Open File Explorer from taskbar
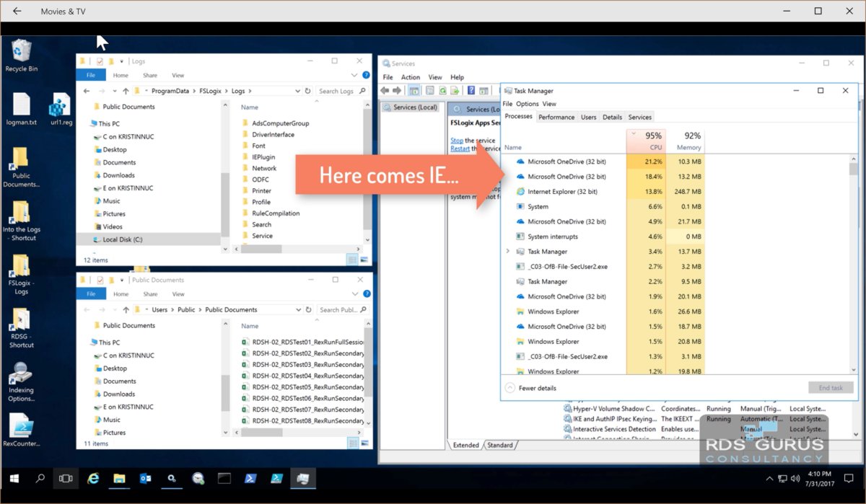 tap(119, 478)
